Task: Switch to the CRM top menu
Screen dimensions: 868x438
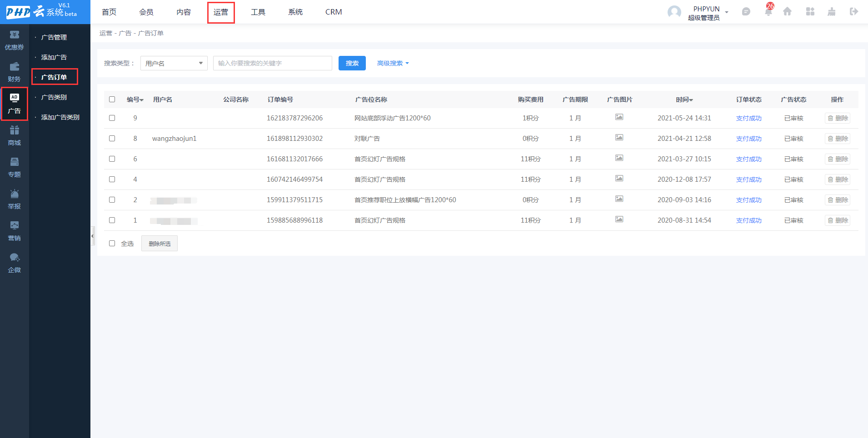Action: (x=334, y=12)
